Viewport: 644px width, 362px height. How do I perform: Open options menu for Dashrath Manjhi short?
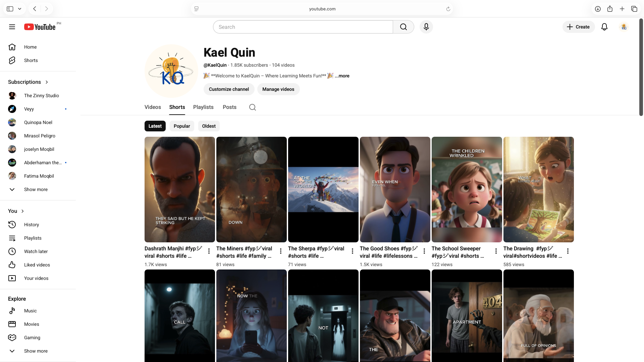coord(209,251)
